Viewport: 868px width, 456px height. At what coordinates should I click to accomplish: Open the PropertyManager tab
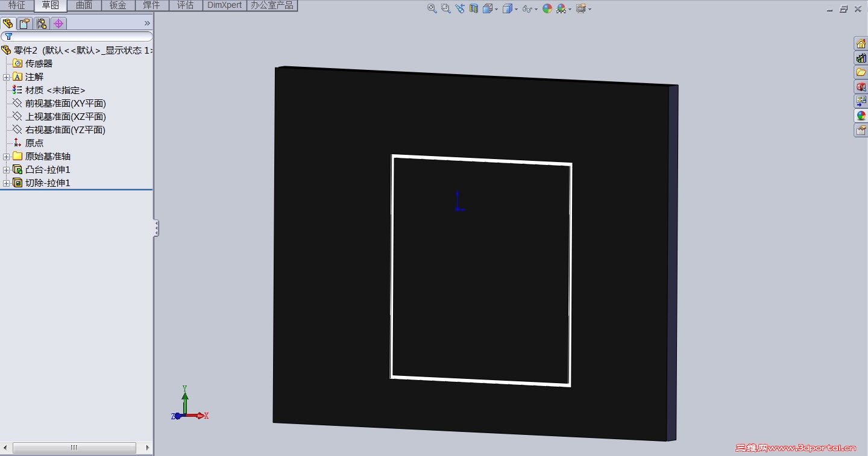click(25, 23)
